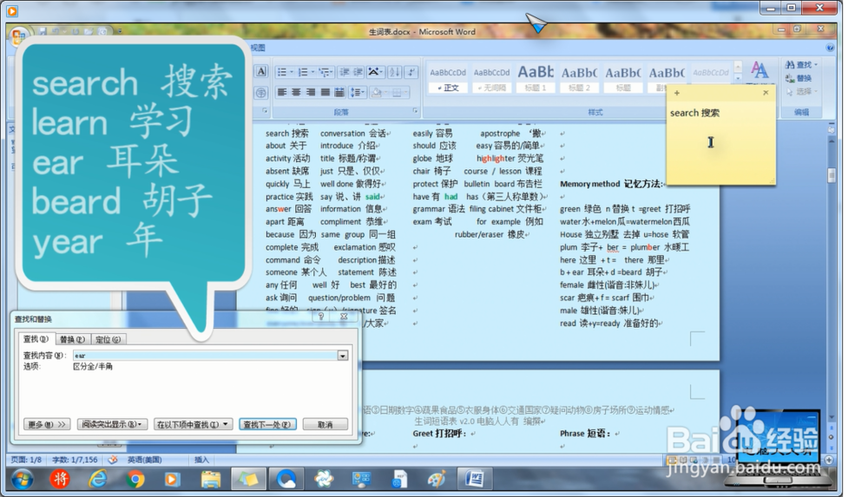
Task: Click the proofing check icon in status bar
Action: click(x=113, y=460)
